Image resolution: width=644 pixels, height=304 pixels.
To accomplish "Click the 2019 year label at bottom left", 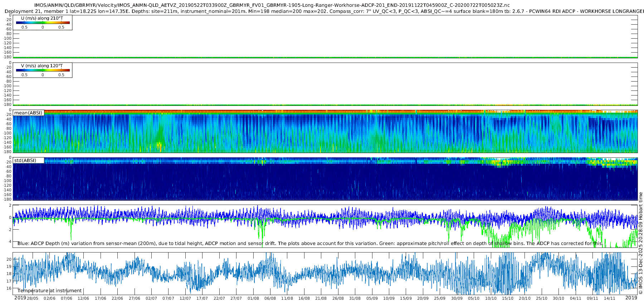I will pyautogui.click(x=20, y=298).
